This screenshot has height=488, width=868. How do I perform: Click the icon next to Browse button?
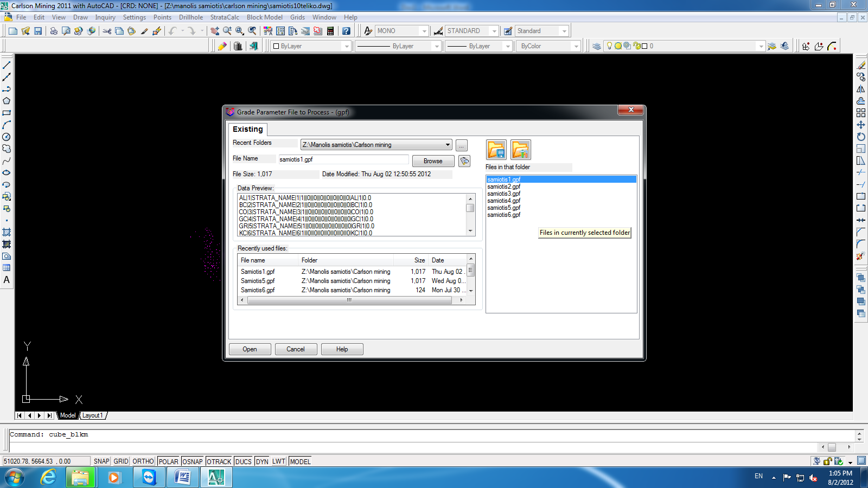pyautogui.click(x=464, y=161)
